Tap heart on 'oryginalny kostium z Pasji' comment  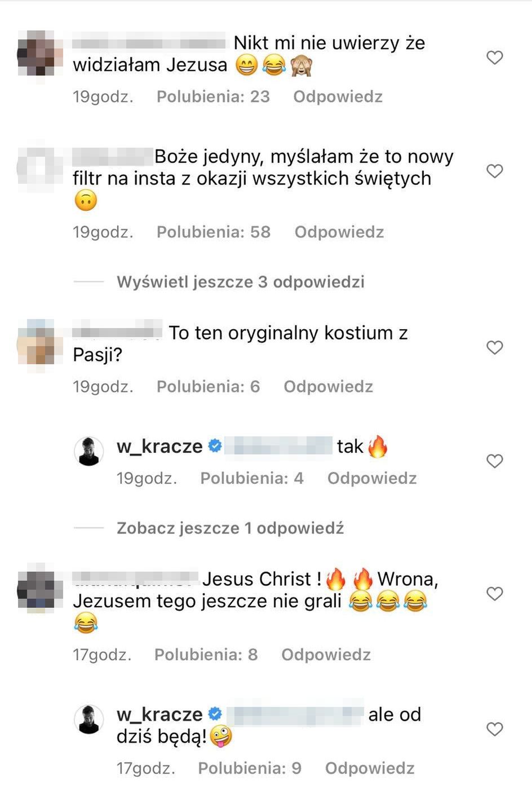494,347
